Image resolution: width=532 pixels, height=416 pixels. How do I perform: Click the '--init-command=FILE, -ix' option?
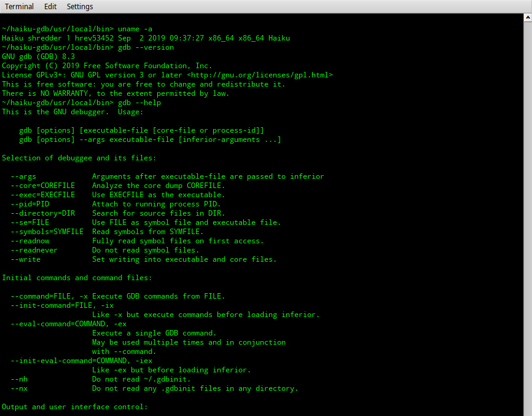62,305
